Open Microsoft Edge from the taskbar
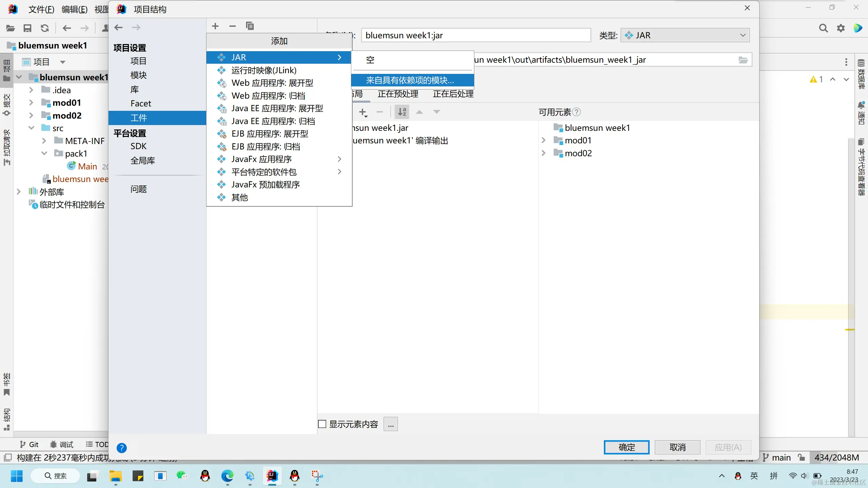The width and height of the screenshot is (868, 488). click(x=227, y=476)
